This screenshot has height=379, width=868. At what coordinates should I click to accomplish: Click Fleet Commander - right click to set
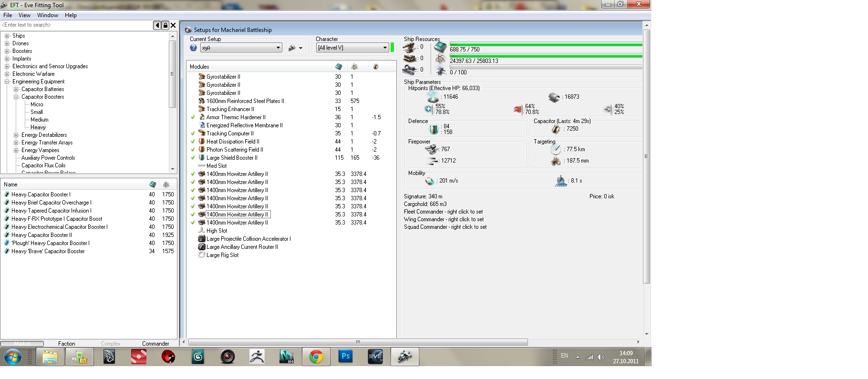tap(443, 212)
